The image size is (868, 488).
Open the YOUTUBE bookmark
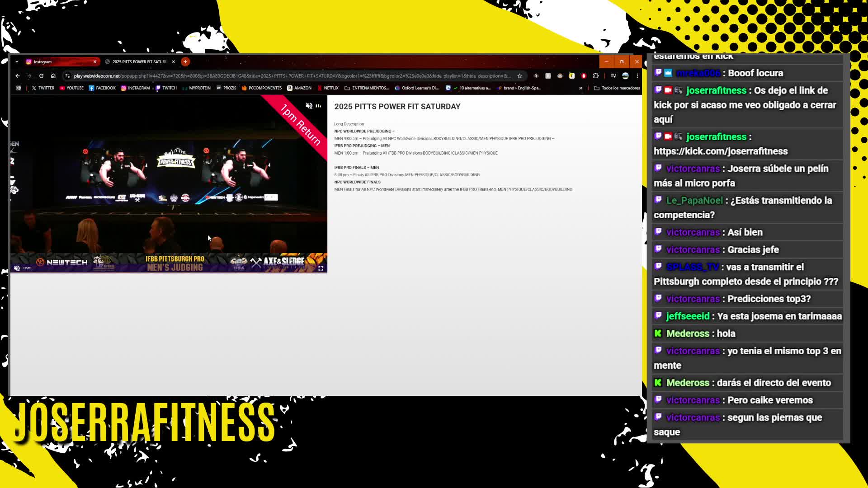point(71,88)
